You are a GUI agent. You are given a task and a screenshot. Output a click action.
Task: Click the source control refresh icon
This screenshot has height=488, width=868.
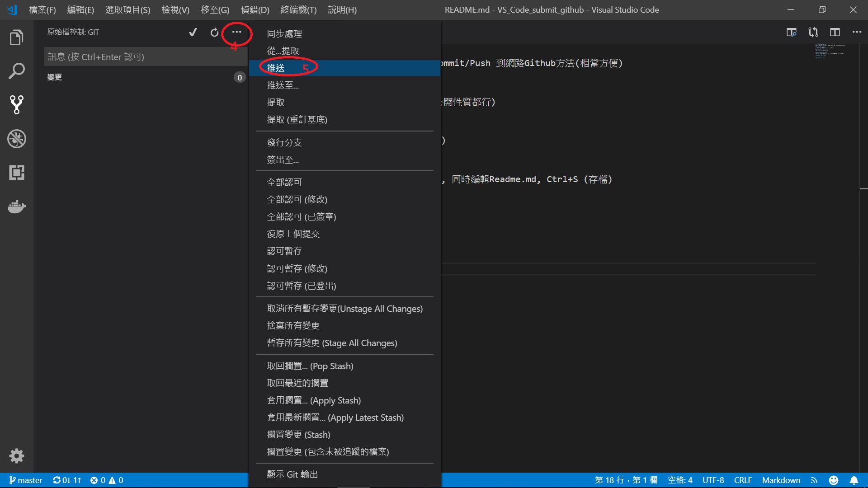[214, 32]
